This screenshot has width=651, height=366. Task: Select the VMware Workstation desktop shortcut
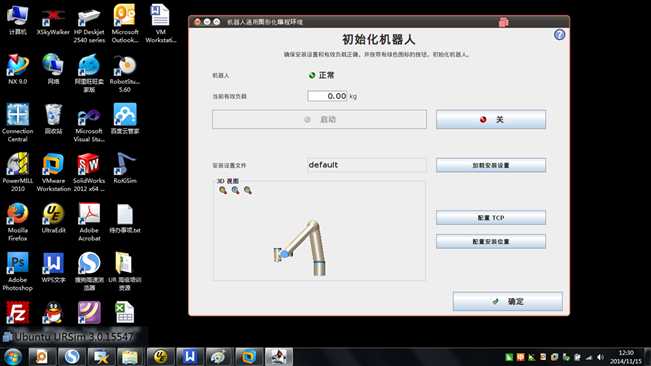(53, 172)
